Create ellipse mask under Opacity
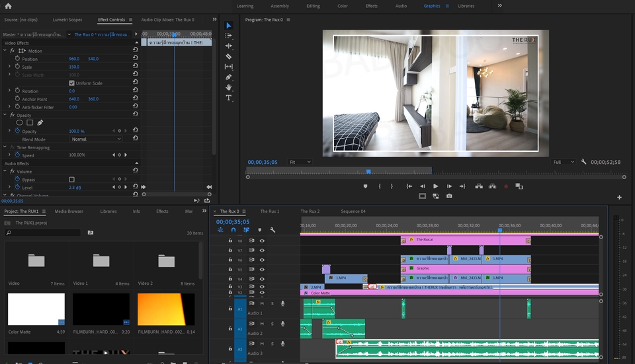Screen dimensions: 635x364 pyautogui.click(x=19, y=123)
